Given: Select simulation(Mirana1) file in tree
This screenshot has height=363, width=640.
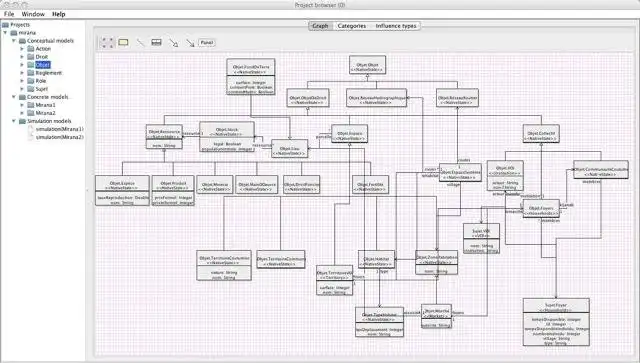Looking at the screenshot, I should [60, 129].
